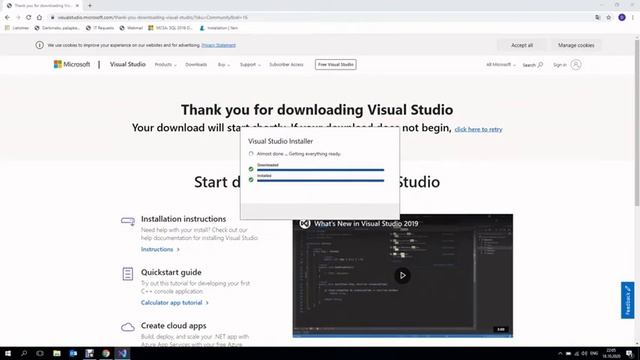640x360 pixels.
Task: Open the Downloads menu item
Action: pos(196,65)
